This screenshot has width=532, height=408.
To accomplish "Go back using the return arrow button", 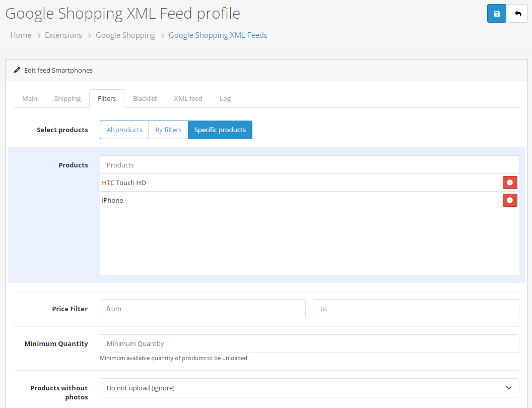I will coord(518,14).
